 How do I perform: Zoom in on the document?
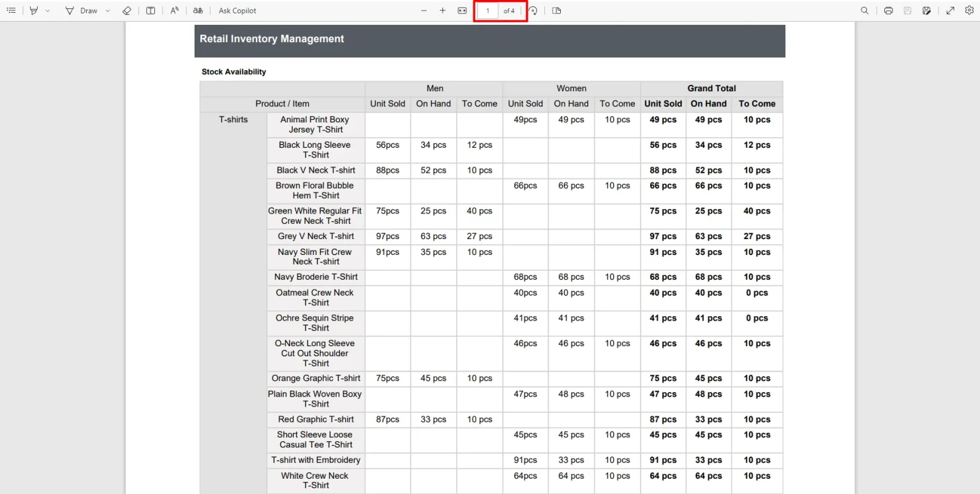click(443, 10)
